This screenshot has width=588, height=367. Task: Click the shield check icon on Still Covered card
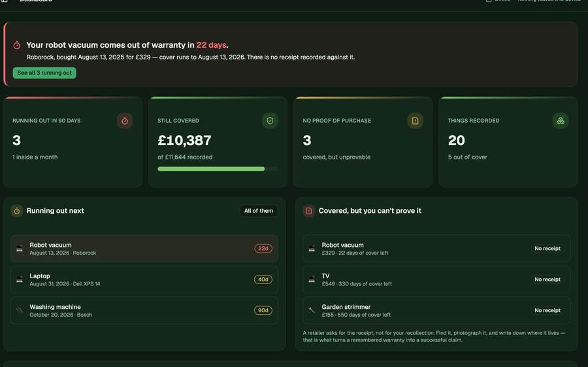point(270,121)
